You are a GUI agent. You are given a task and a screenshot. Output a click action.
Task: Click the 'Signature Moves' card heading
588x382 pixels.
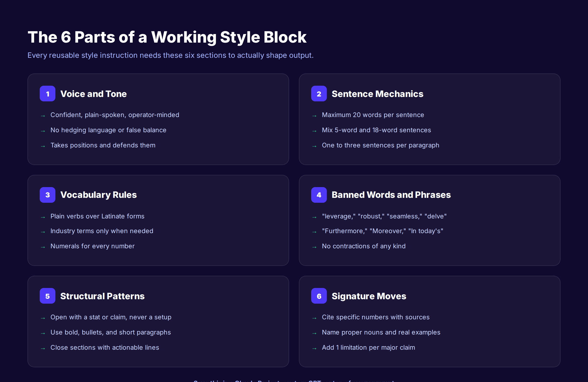[369, 296]
